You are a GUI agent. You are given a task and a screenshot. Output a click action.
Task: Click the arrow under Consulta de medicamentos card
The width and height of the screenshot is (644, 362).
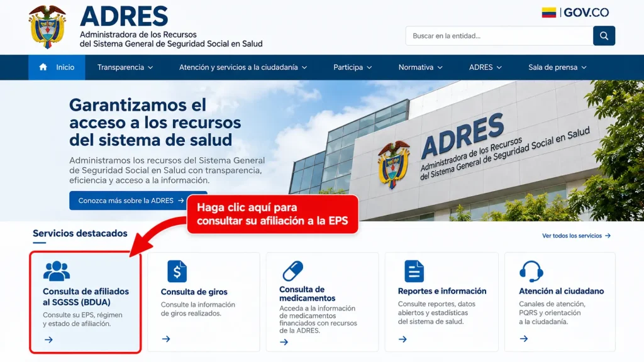(284, 342)
